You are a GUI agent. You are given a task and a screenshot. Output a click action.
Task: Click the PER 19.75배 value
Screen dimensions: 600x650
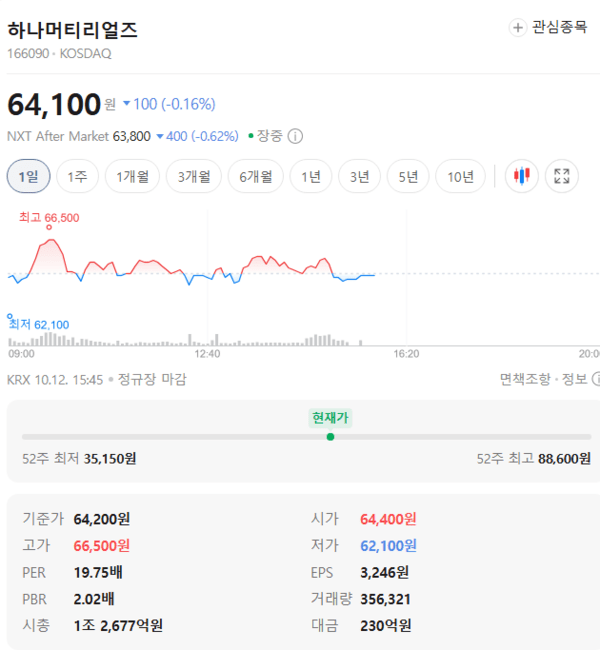pyautogui.click(x=98, y=572)
